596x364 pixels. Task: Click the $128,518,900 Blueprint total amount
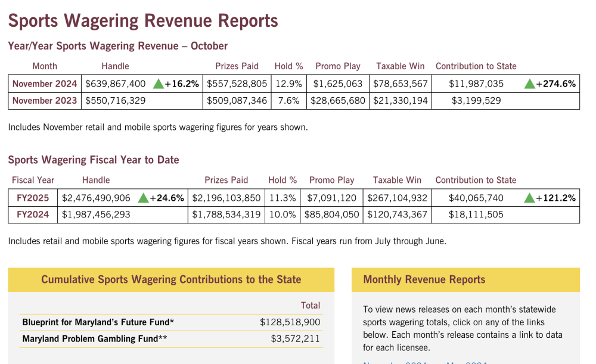point(290,322)
